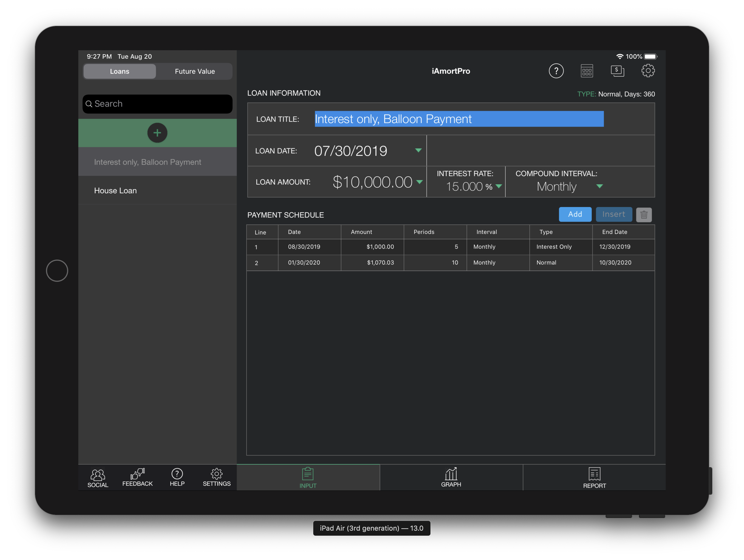
Task: Open the gear settings icon in header
Action: pos(648,71)
